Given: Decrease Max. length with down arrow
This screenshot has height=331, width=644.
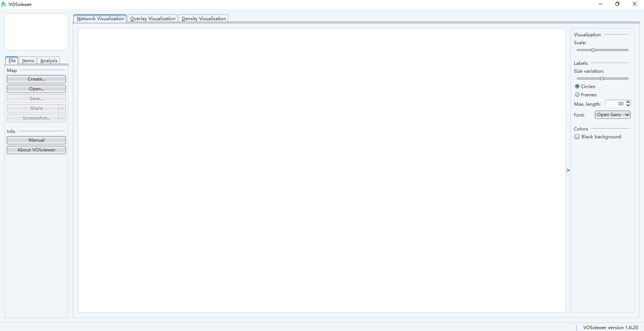Looking at the screenshot, I should coord(628,106).
